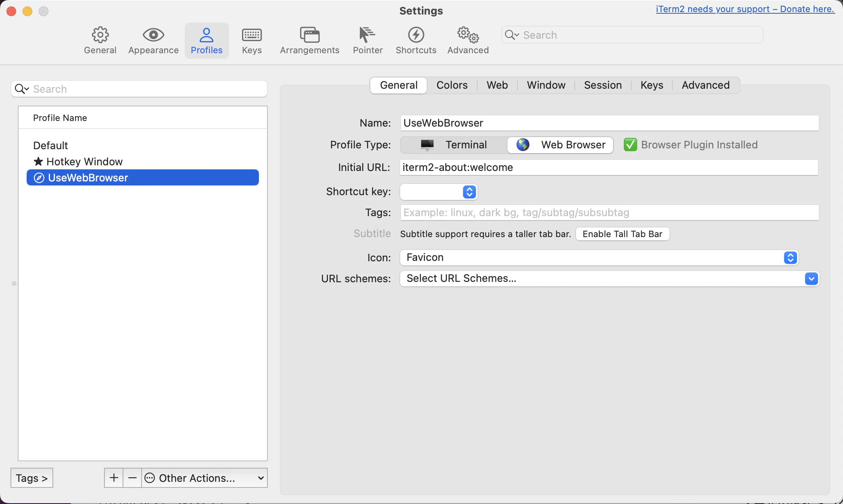Open Keys keyboard icon in toolbar
This screenshot has width=843, height=504.
click(x=252, y=35)
